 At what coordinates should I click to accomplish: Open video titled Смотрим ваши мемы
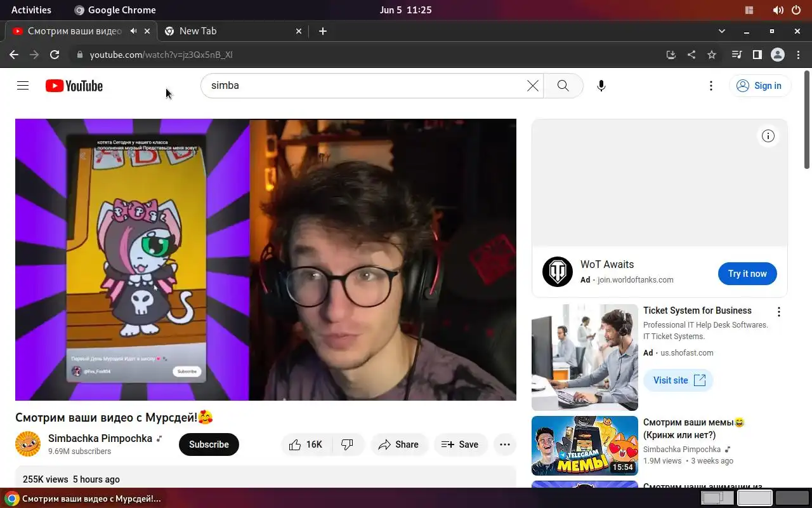(x=693, y=429)
